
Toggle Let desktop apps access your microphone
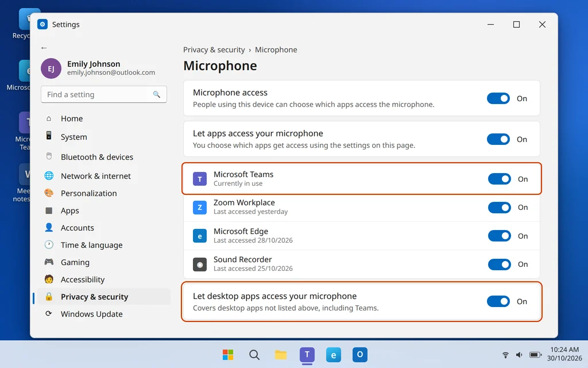pyautogui.click(x=498, y=301)
